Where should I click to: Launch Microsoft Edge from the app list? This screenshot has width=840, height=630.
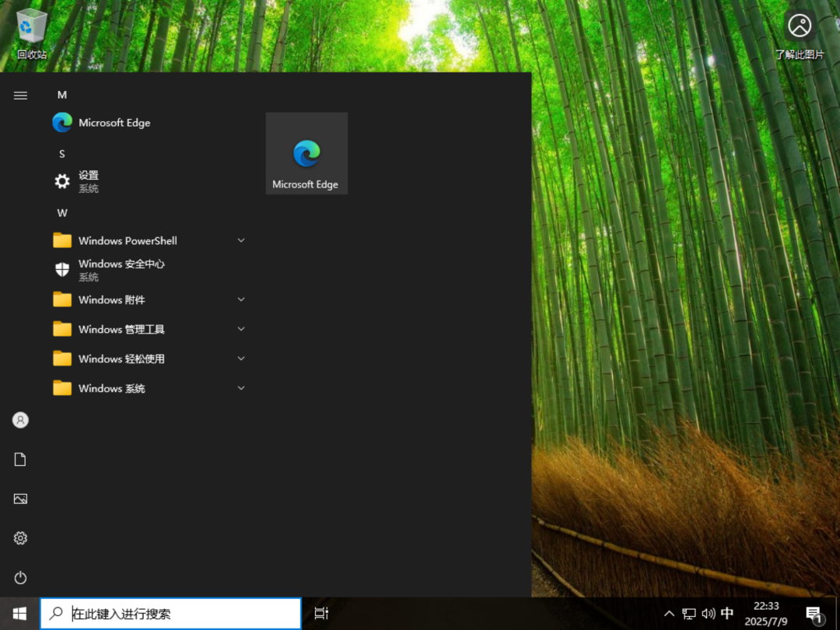149,123
